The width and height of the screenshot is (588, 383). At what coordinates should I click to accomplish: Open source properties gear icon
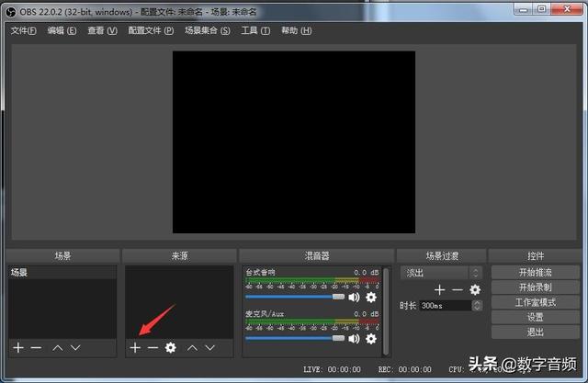(x=171, y=348)
